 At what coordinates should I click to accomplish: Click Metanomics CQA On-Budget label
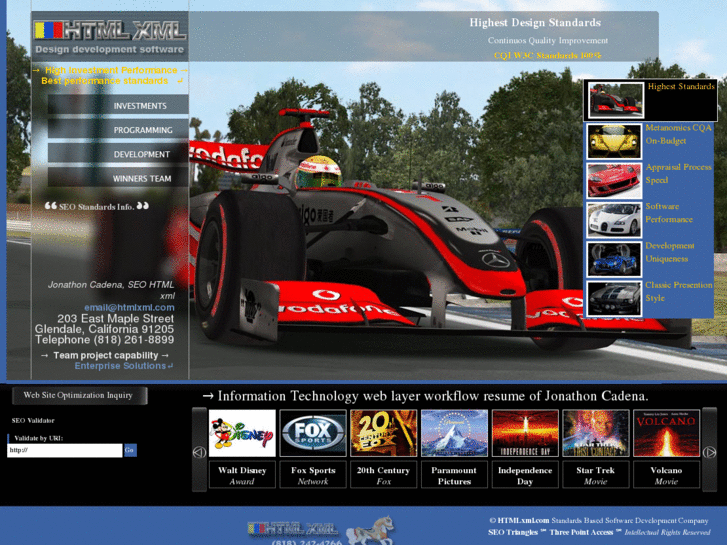click(678, 134)
